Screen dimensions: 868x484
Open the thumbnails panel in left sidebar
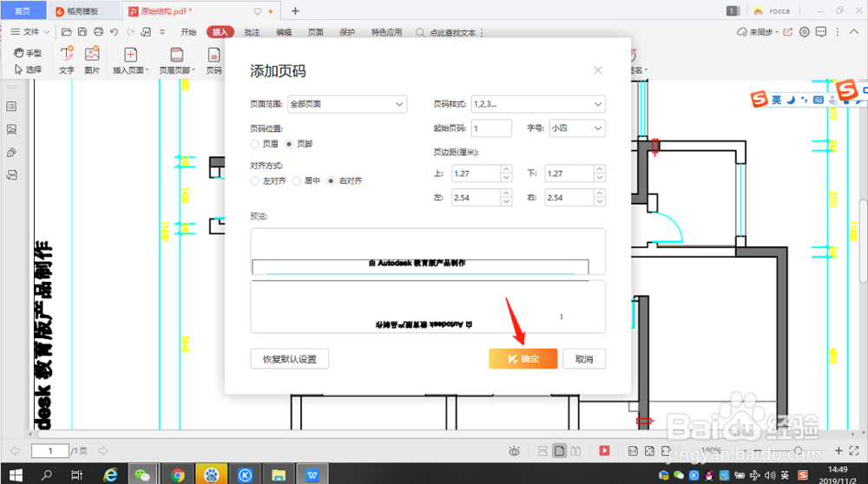pos(11,106)
